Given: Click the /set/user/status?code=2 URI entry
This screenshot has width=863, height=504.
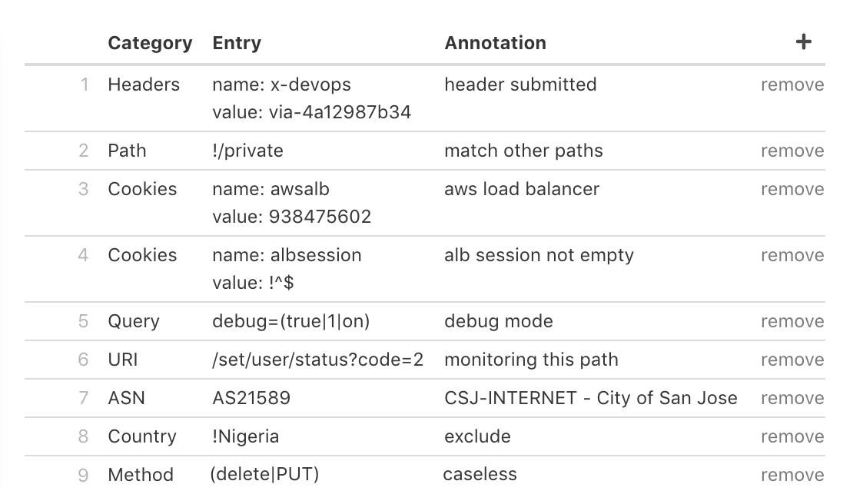Looking at the screenshot, I should click(x=317, y=360).
